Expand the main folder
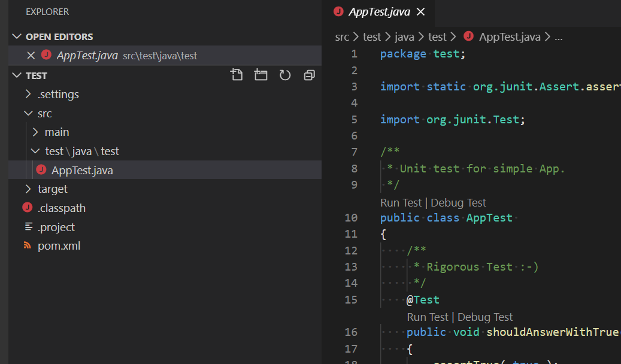 37,132
